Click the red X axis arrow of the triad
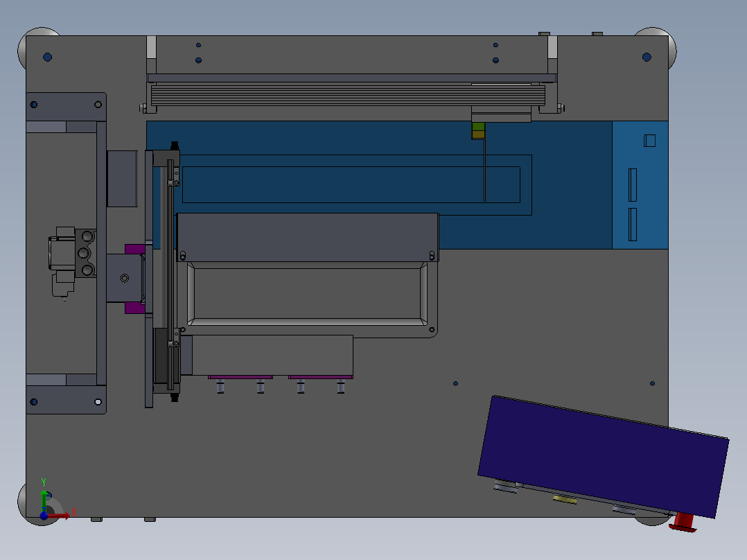This screenshot has height=560, width=747. (x=60, y=515)
